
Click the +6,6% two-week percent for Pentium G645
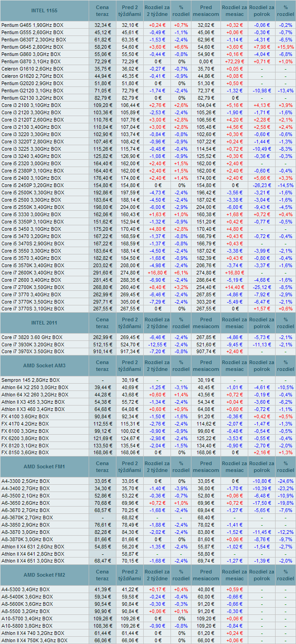pos(181,46)
